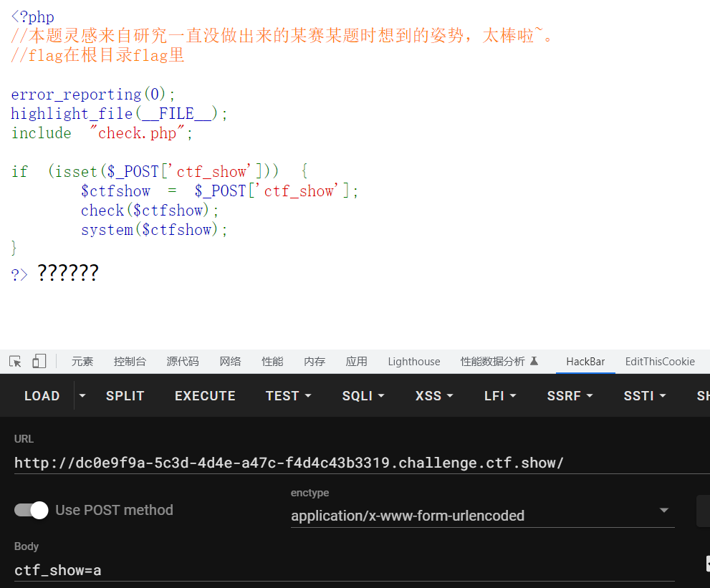Switch to the HackBar tab
Image resolution: width=710 pixels, height=588 pixels.
[585, 362]
